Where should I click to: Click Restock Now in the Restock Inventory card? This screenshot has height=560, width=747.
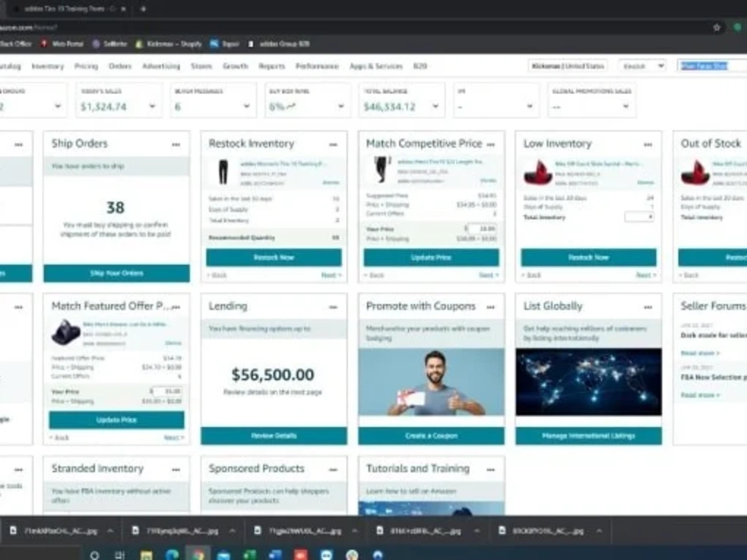click(274, 258)
